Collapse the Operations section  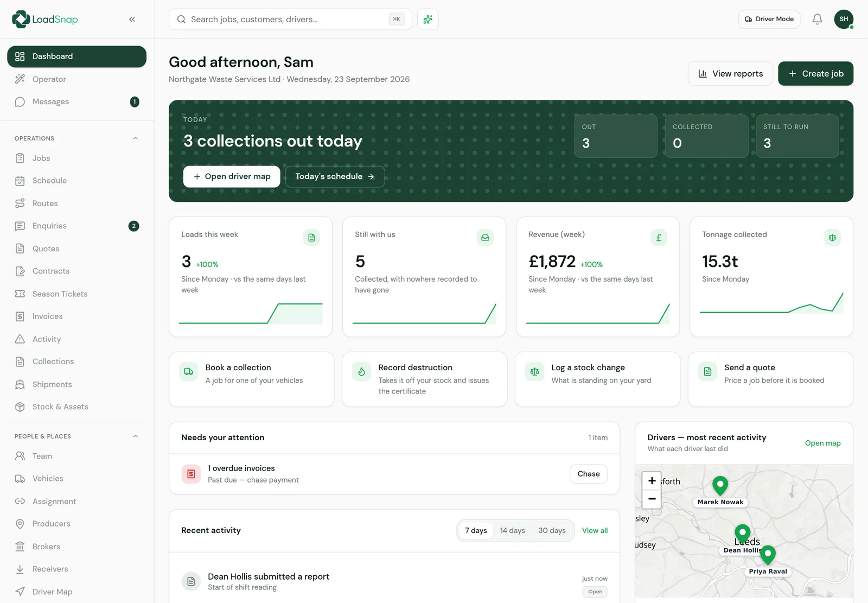click(136, 138)
